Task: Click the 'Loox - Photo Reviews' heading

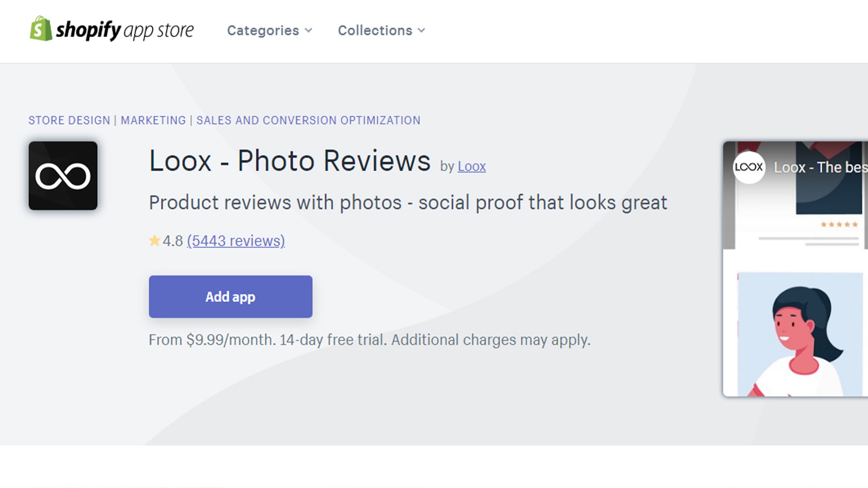Action: click(290, 161)
